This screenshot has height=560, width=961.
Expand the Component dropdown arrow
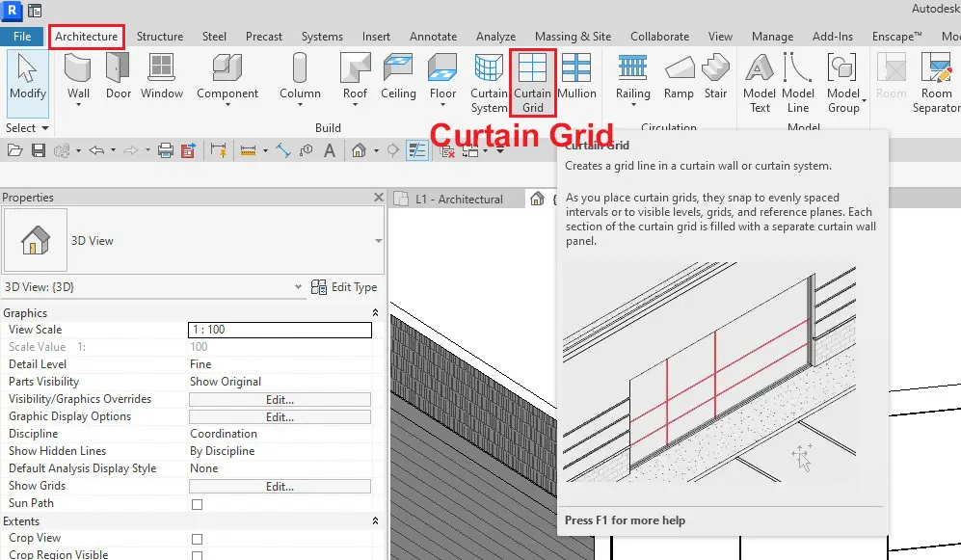(x=227, y=105)
